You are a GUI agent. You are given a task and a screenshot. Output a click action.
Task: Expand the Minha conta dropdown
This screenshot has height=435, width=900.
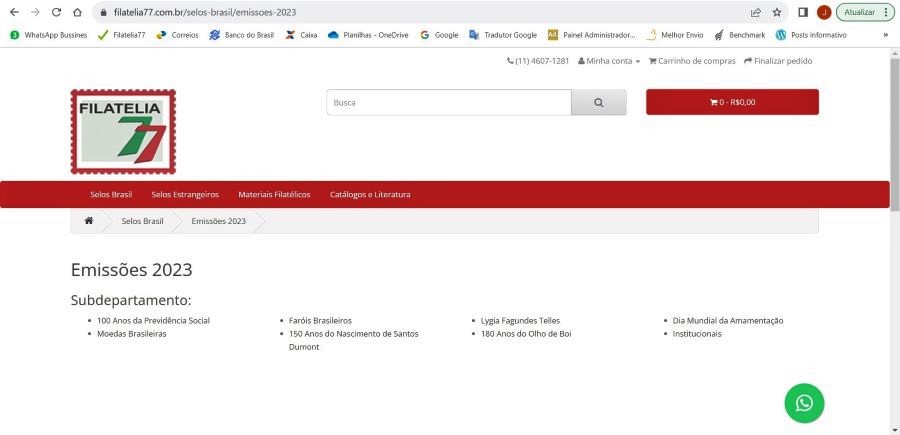[609, 61]
